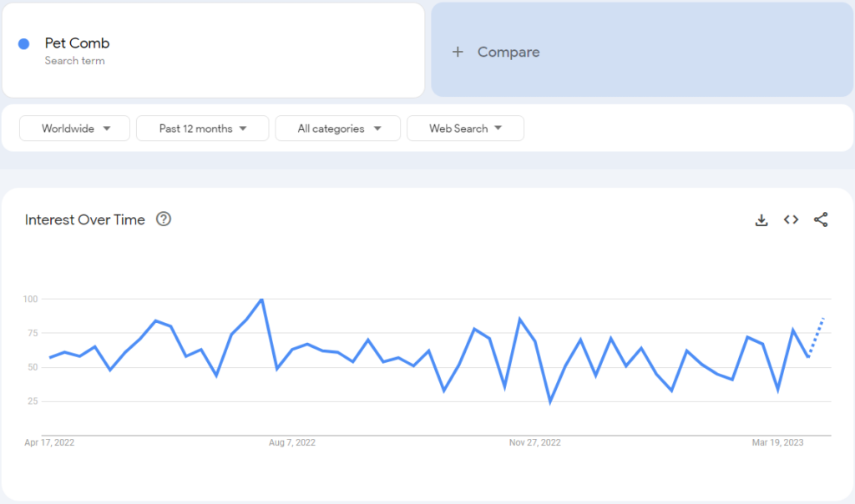Click the chart peak at value 100

261,300
